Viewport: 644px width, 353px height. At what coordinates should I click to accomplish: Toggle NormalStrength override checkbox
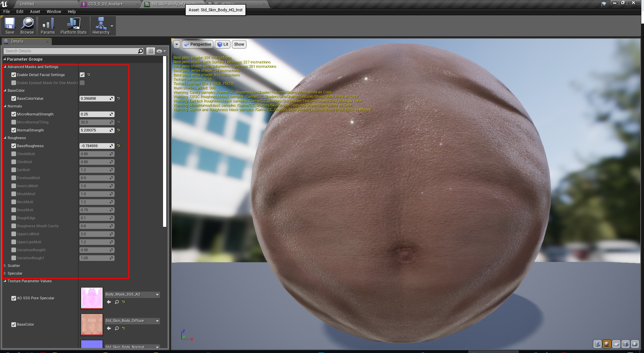[14, 130]
